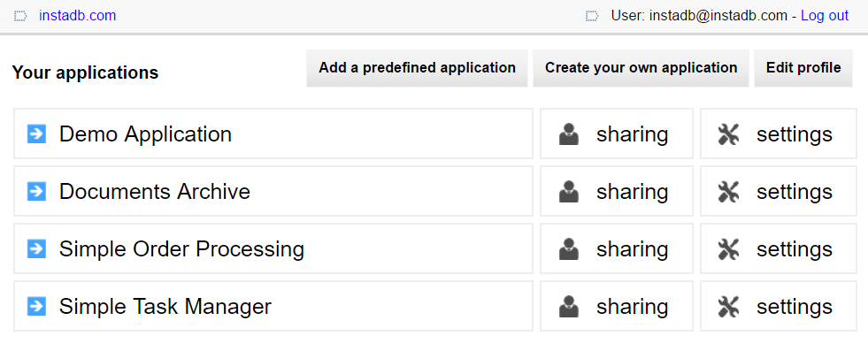Click the tools icon for Documents Archive settings
Image resolution: width=868 pixels, height=351 pixels.
click(728, 192)
